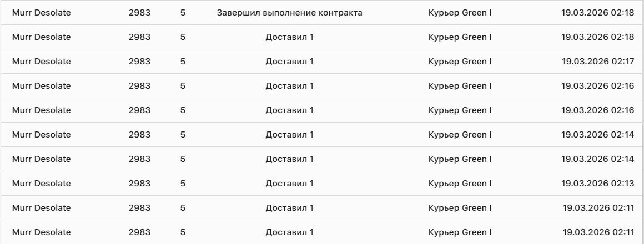Click "Доставил 1" in the 02:13 row
This screenshot has height=244, width=644.
point(289,184)
